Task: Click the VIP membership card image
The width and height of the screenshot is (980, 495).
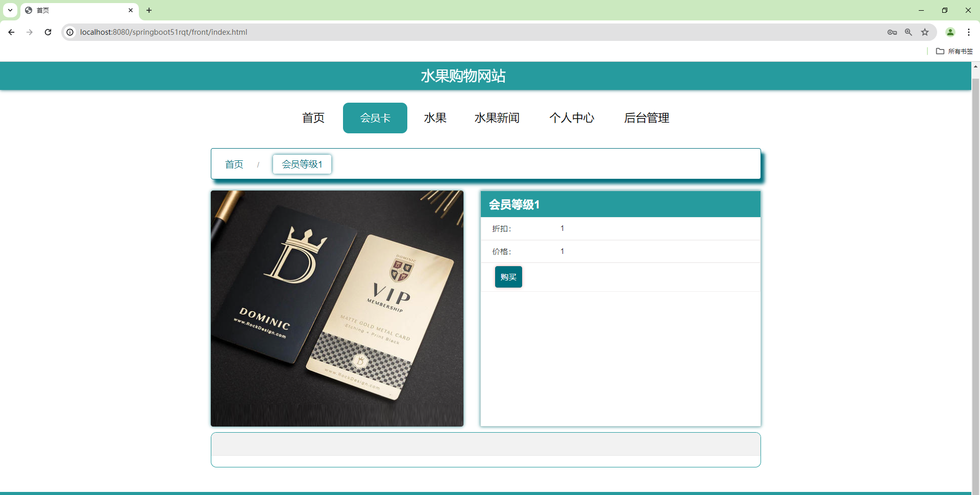Action: click(x=337, y=308)
